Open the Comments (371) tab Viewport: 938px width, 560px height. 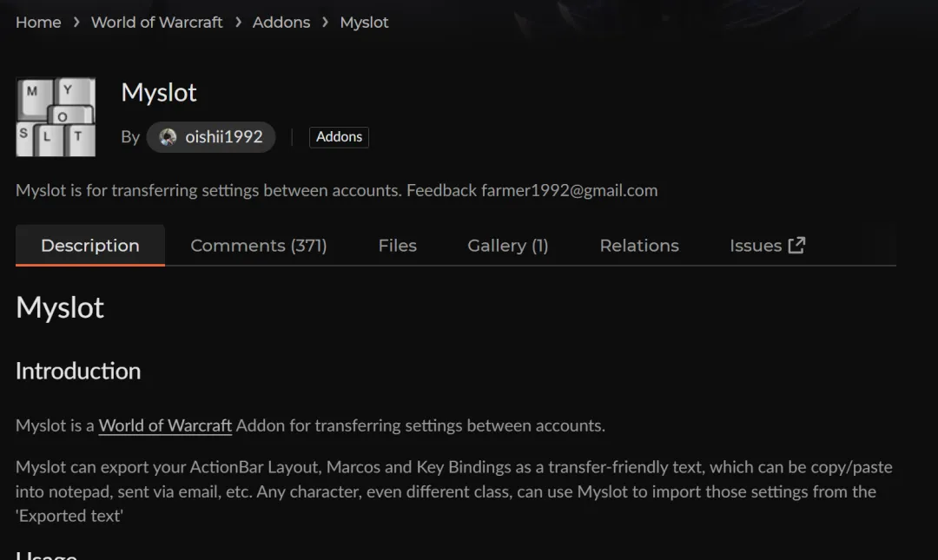[259, 246]
